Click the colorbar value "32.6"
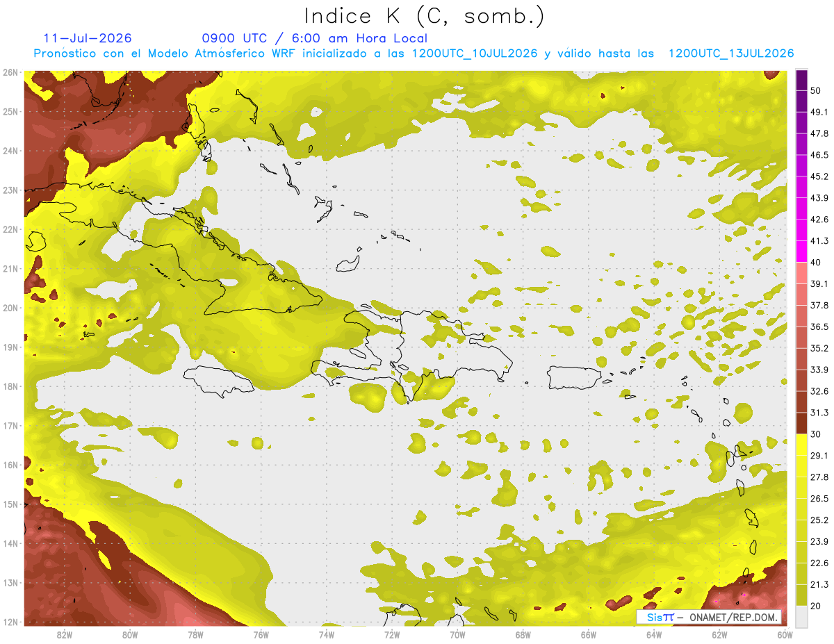Screen dimensions: 834x644 point(819,391)
